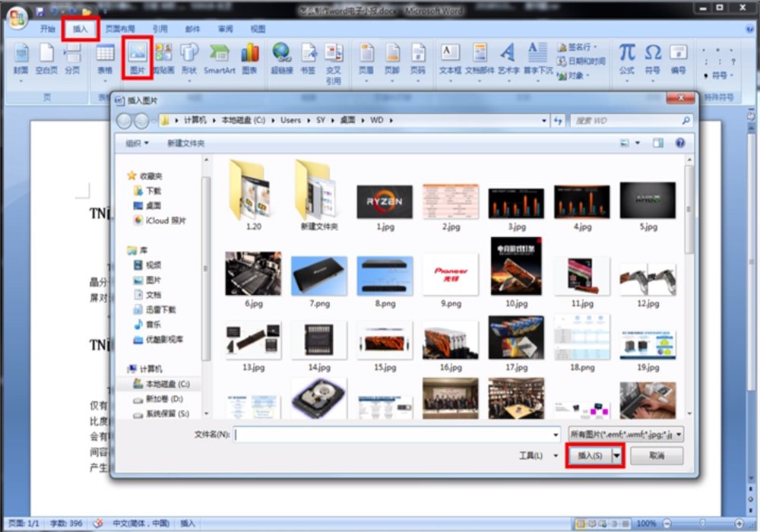The width and height of the screenshot is (760, 532).
Task: Open the file type filter dropdown
Action: click(626, 434)
